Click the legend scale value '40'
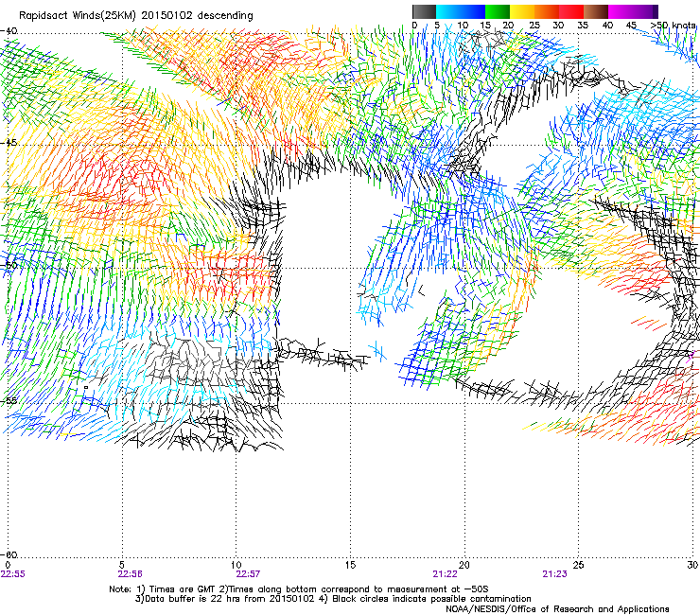Viewport: 700px width, 615px height. click(x=607, y=26)
